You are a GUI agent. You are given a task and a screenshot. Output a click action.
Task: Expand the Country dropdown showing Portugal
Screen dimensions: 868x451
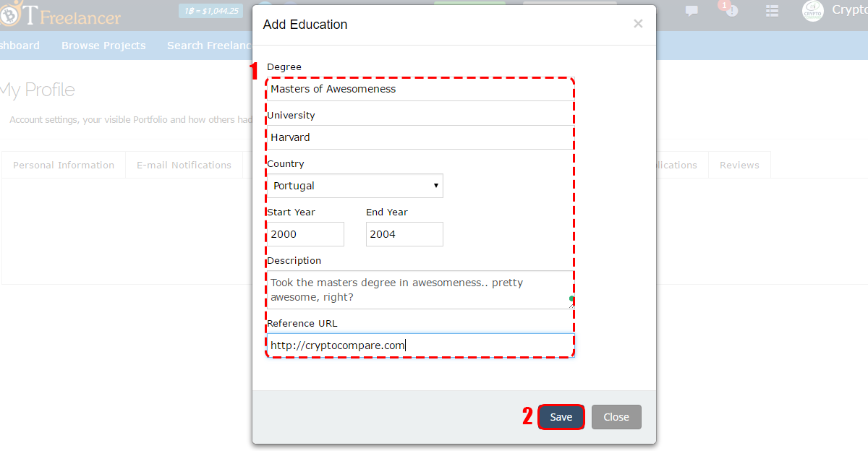click(355, 186)
